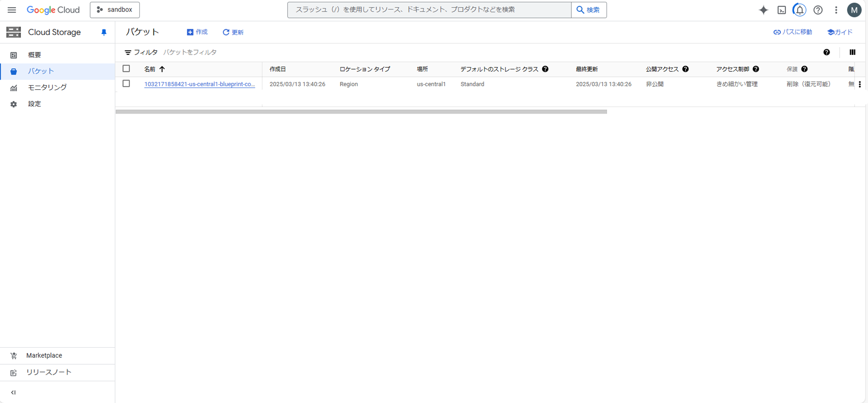868x403 pixels.
Task: Open リリースノート in the sidebar
Action: coord(58,373)
